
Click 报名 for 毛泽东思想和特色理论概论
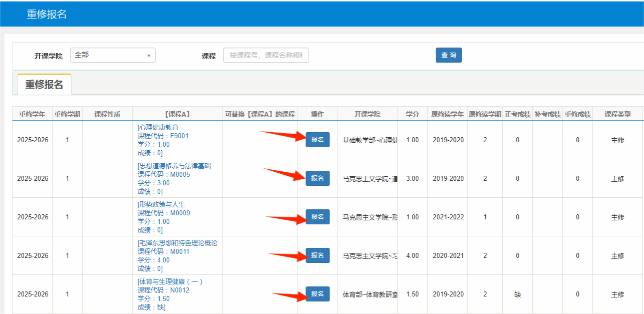[317, 255]
